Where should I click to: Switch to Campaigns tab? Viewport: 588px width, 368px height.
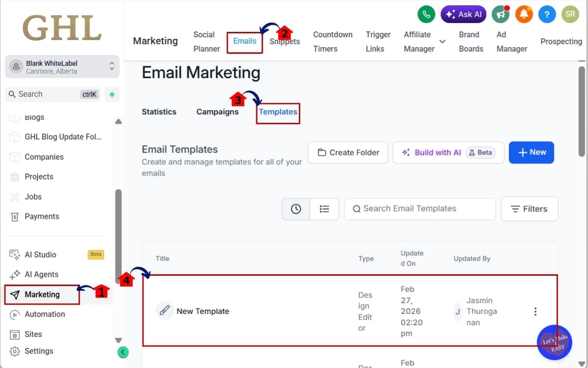(x=218, y=112)
